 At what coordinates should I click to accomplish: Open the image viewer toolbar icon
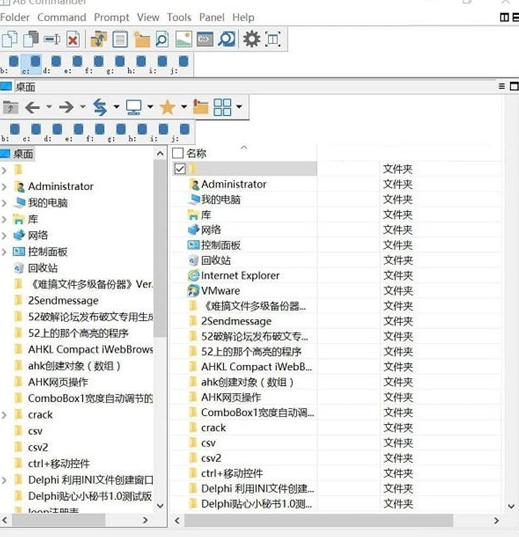184,39
